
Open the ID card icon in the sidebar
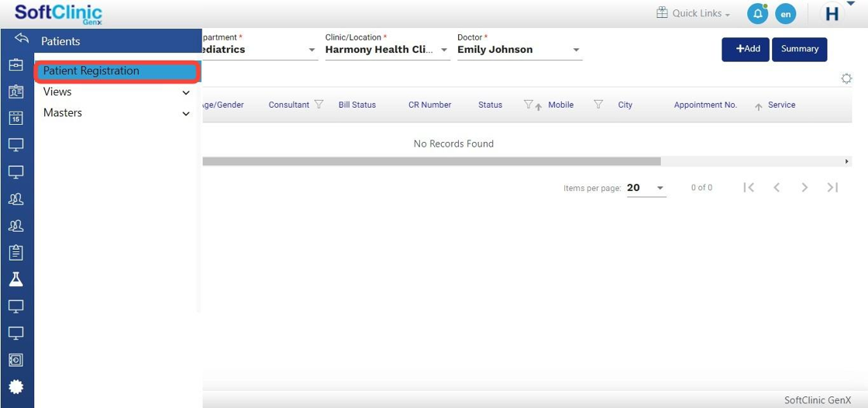click(x=16, y=92)
